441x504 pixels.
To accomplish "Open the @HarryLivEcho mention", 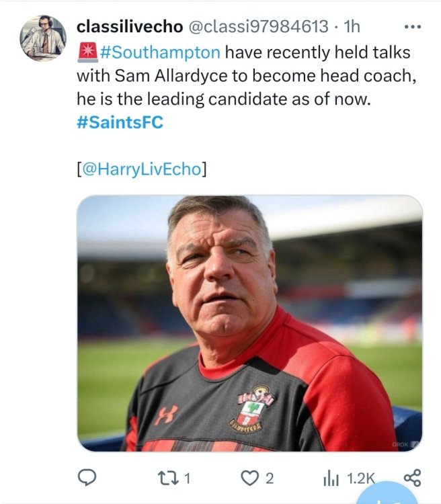I will pyautogui.click(x=142, y=169).
